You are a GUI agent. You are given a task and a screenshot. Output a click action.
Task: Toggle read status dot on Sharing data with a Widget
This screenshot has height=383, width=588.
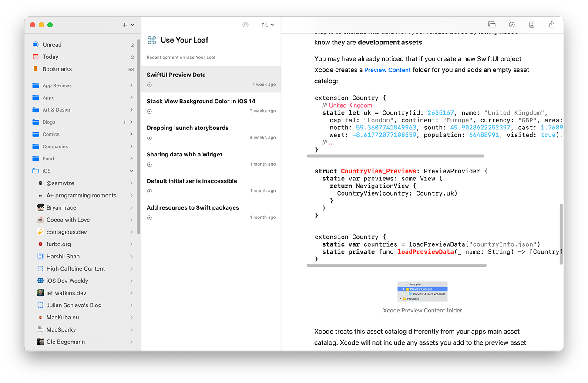coord(149,164)
